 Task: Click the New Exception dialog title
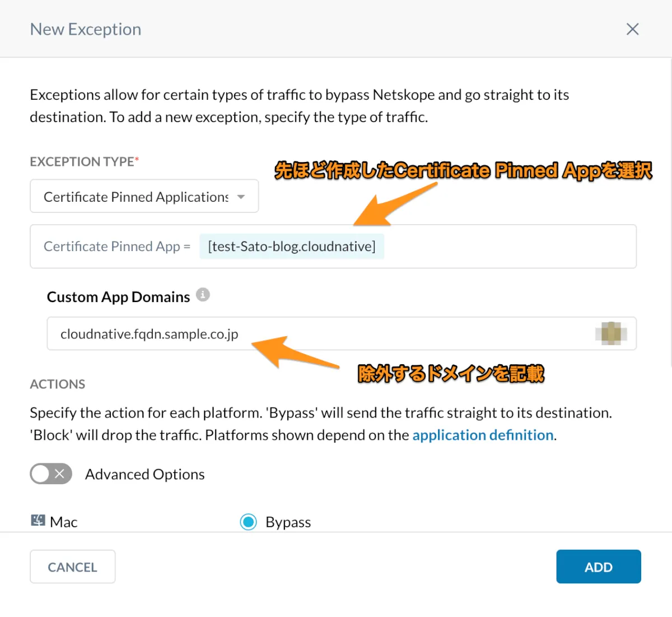(x=86, y=29)
